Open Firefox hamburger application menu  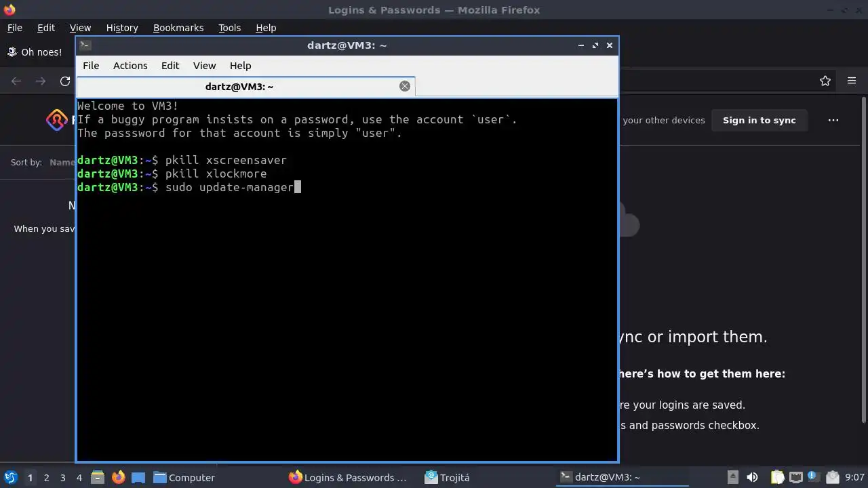[x=852, y=81]
